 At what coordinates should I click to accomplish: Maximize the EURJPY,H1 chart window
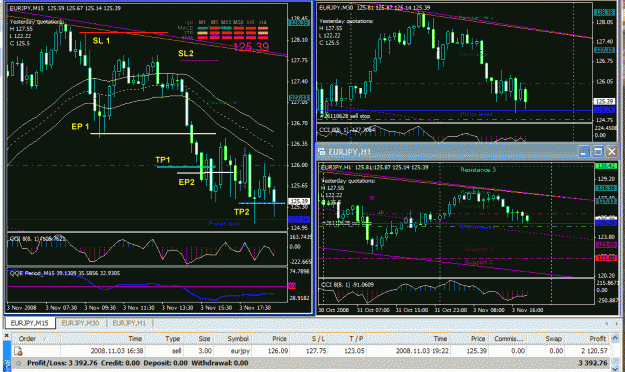[598, 152]
